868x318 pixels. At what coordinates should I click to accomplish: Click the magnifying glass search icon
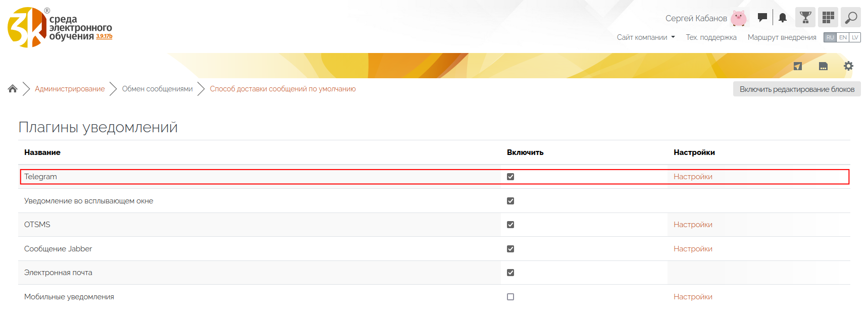click(851, 18)
